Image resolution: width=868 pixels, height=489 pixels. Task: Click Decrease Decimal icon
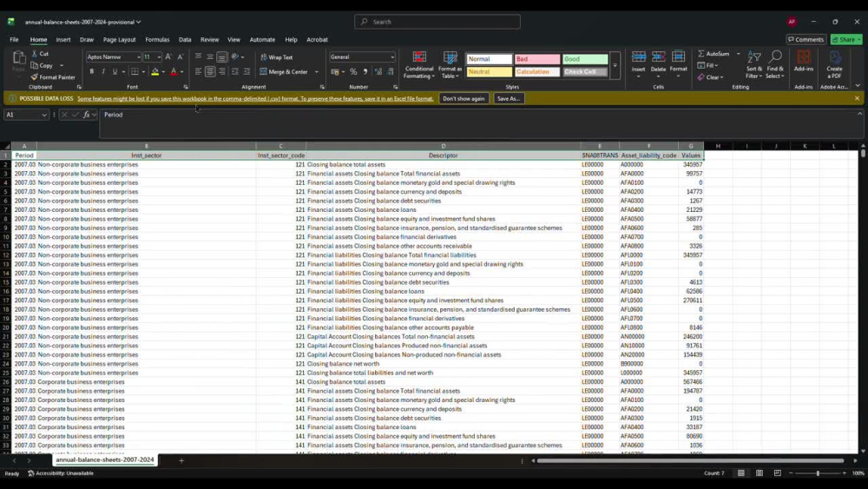click(391, 71)
